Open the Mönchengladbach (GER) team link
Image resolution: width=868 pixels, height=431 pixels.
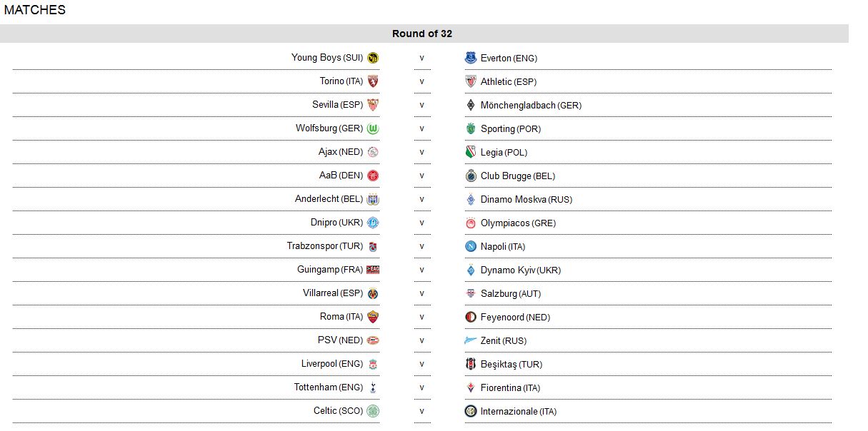pyautogui.click(x=531, y=105)
